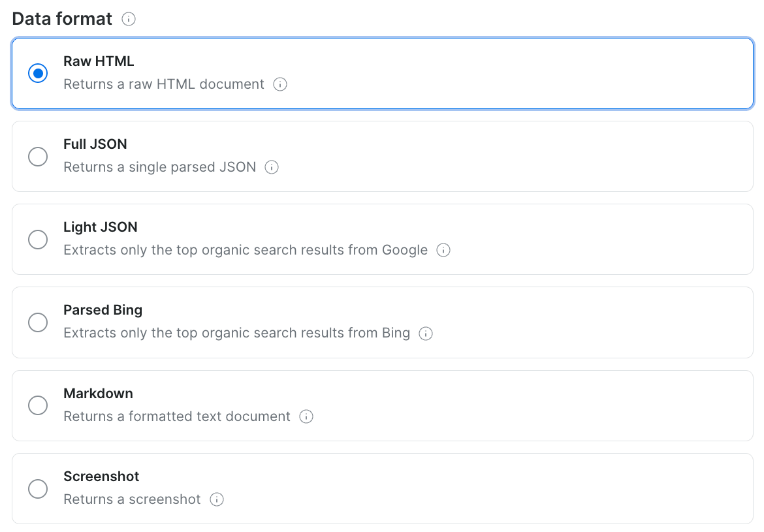Image resolution: width=764 pixels, height=532 pixels.
Task: Click info icon beside Parsed Bing description
Action: point(426,333)
